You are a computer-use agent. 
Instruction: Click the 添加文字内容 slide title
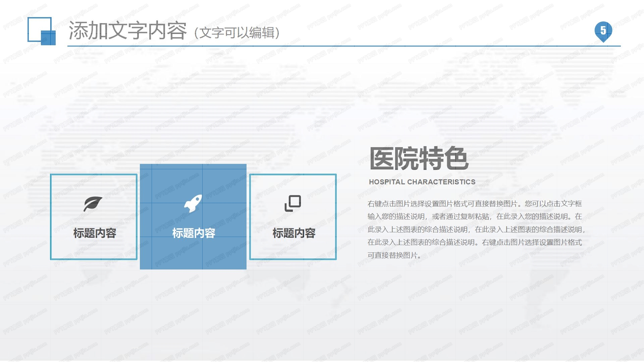click(x=127, y=30)
